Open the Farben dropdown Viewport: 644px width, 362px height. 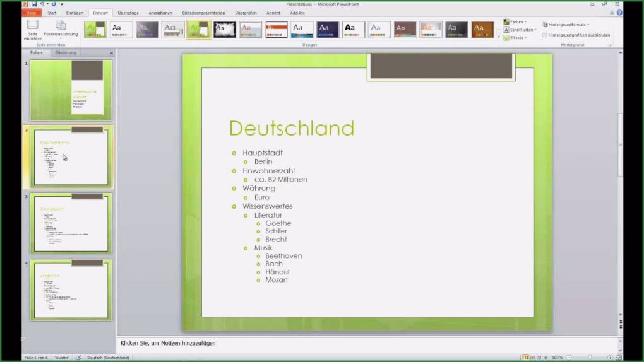coord(515,21)
